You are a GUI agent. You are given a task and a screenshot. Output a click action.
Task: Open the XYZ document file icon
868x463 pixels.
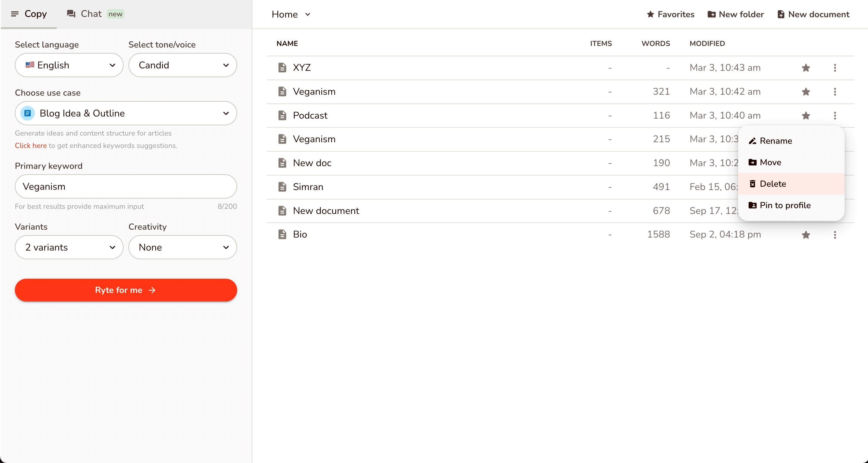point(282,68)
